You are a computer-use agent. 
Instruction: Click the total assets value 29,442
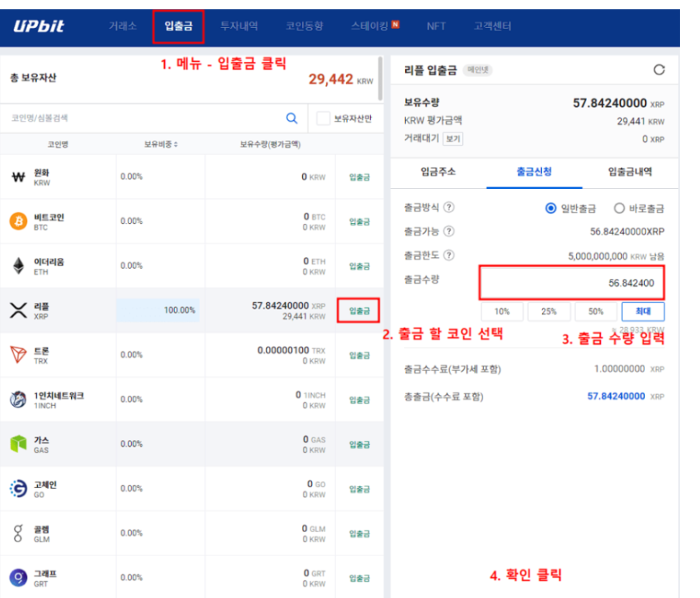pos(331,80)
